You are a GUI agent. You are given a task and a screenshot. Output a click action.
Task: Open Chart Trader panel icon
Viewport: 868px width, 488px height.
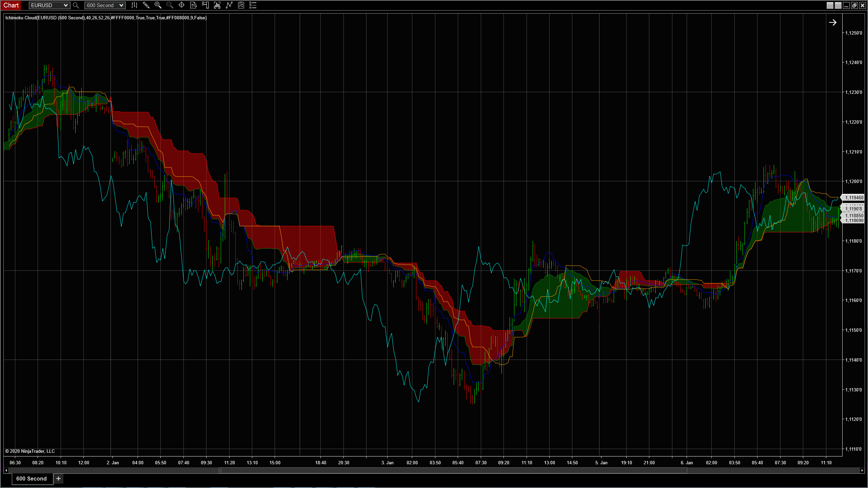coord(205,5)
